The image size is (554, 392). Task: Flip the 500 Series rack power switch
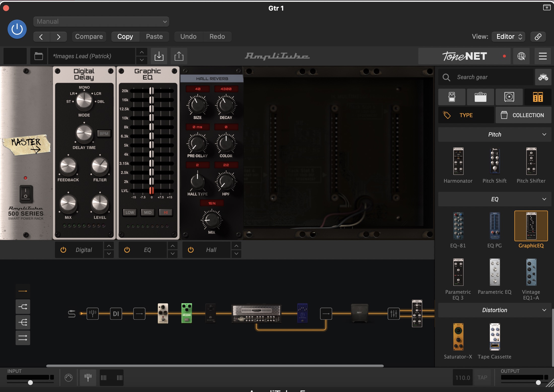26,194
